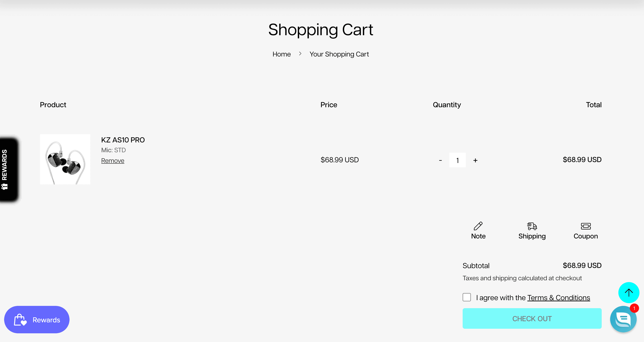Viewport: 644px width, 342px height.
Task: Open the chat bubble widget
Action: coord(623,319)
